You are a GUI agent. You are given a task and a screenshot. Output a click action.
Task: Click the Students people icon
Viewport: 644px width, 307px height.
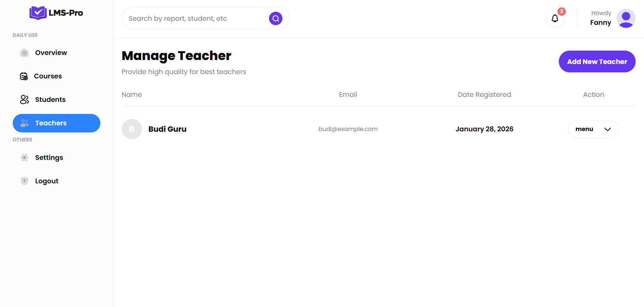pyautogui.click(x=24, y=100)
